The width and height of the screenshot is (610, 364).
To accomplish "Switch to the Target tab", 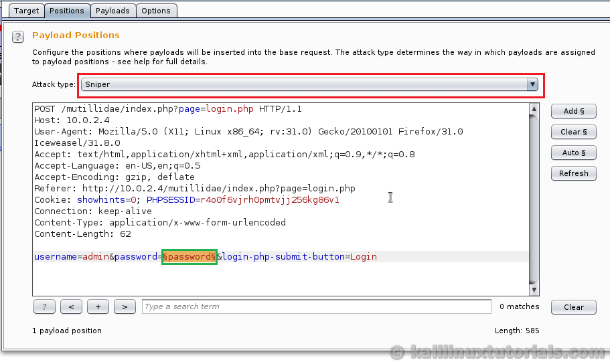I will click(27, 11).
